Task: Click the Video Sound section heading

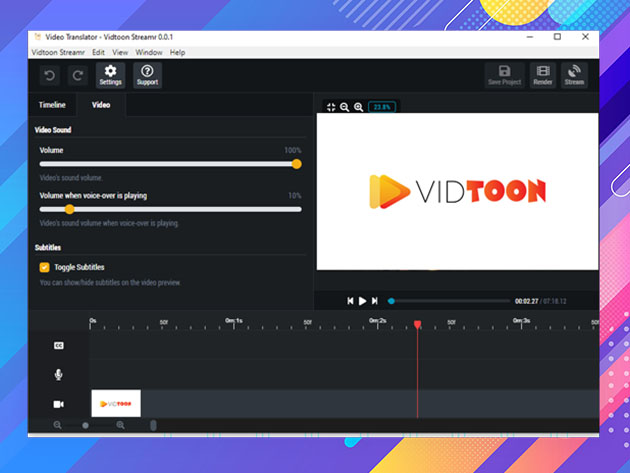Action: (x=53, y=130)
